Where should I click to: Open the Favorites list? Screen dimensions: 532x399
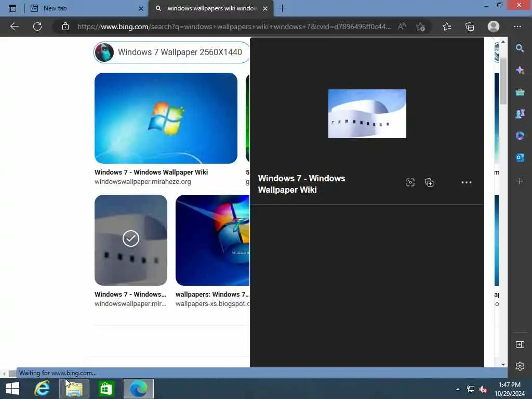pyautogui.click(x=447, y=26)
